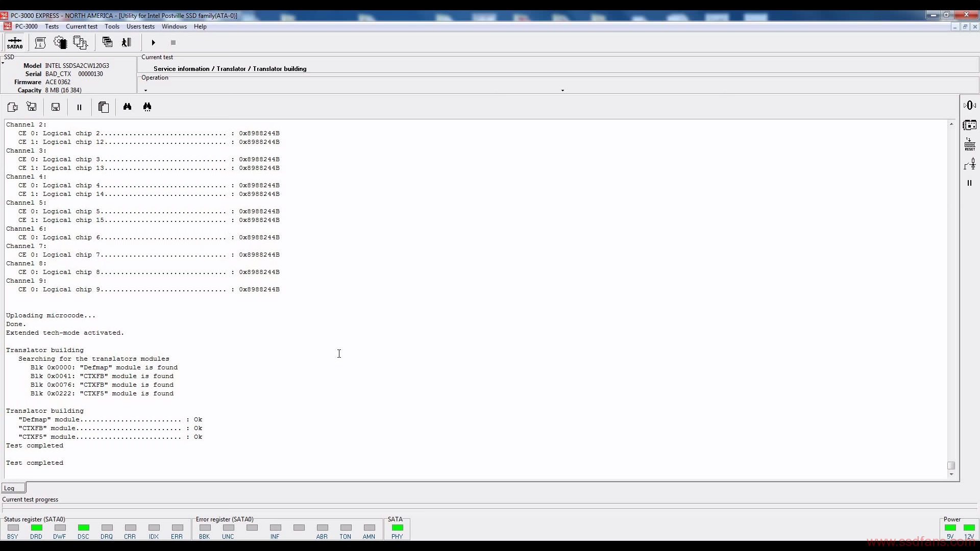Image resolution: width=980 pixels, height=551 pixels.
Task: Click log line 'Blk 0x0222: "CTXF5" module is found'
Action: click(102, 393)
